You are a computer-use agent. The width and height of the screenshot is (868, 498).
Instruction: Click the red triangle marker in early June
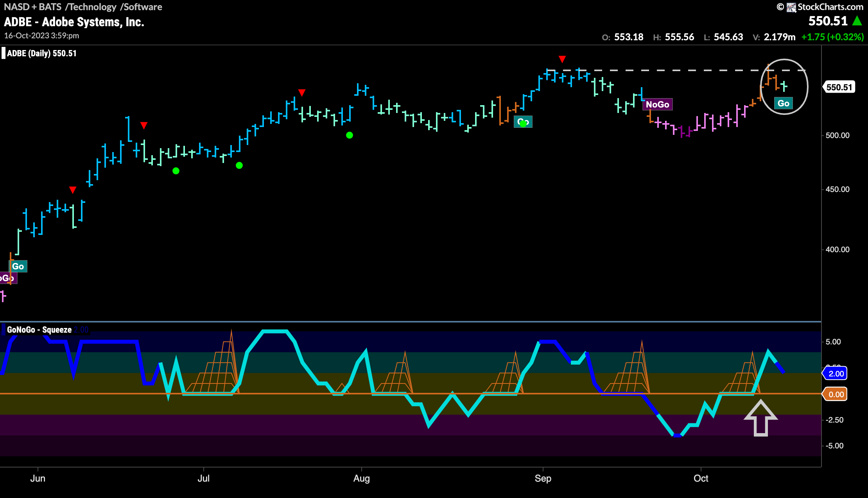[72, 190]
